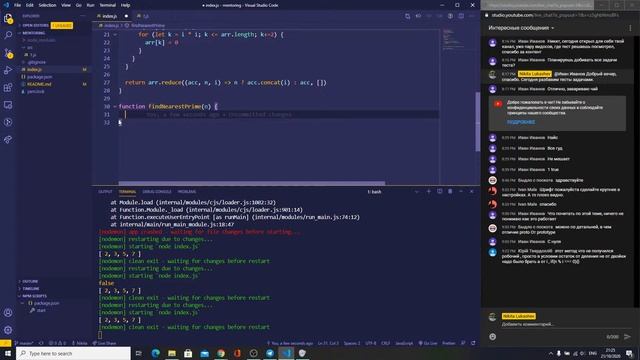Image resolution: width=640 pixels, height=360 pixels.
Task: Switch to the PROBLEMS panel tab
Action: coord(187,191)
